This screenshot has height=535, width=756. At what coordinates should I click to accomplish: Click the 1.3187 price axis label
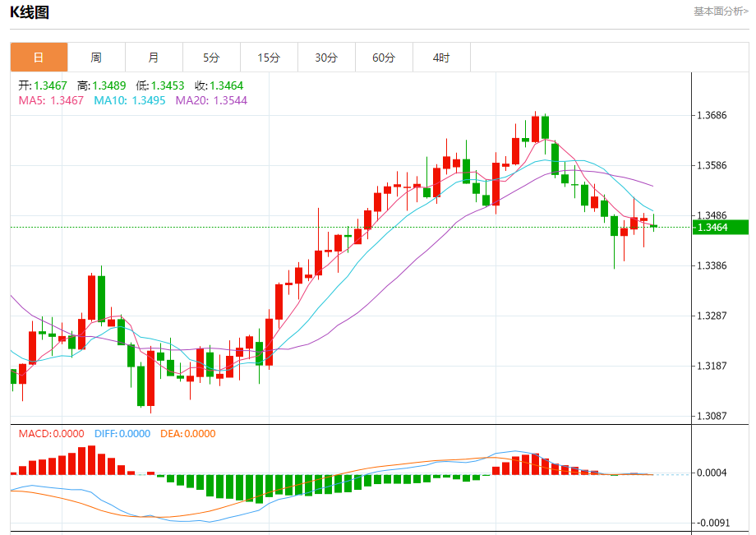712,366
